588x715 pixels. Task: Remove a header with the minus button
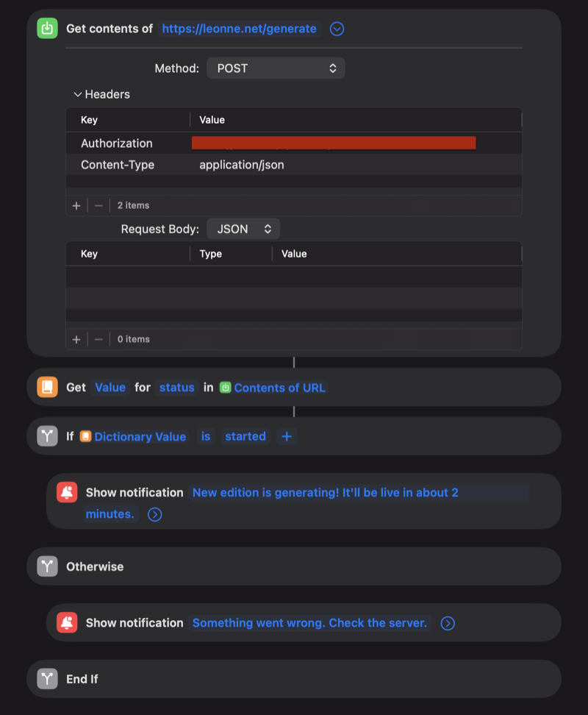[x=98, y=205]
